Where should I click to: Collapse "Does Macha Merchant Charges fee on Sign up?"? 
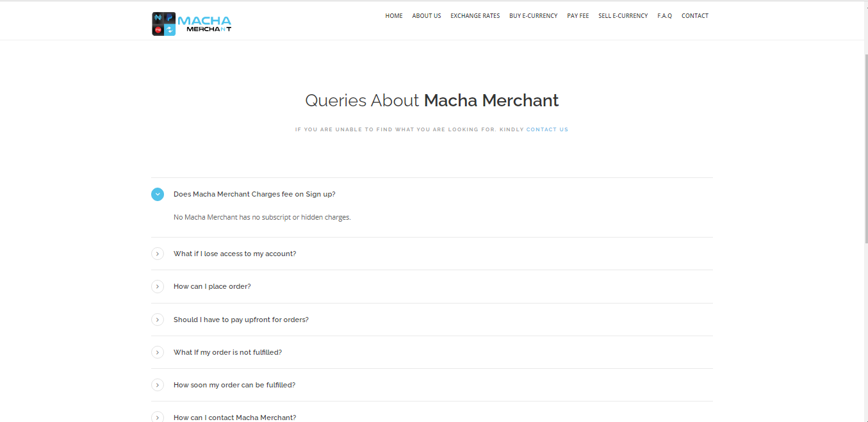coord(254,194)
